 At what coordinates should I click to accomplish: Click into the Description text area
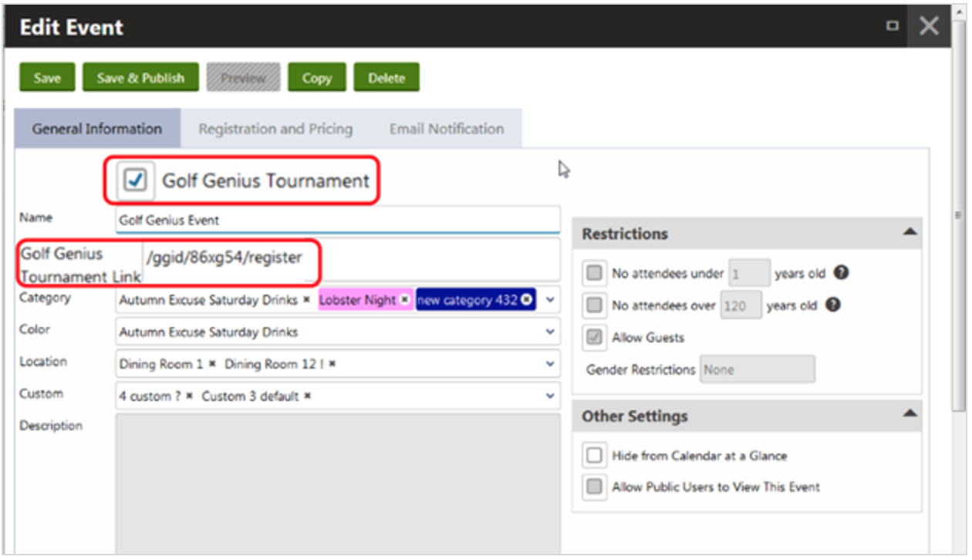pyautogui.click(x=338, y=484)
